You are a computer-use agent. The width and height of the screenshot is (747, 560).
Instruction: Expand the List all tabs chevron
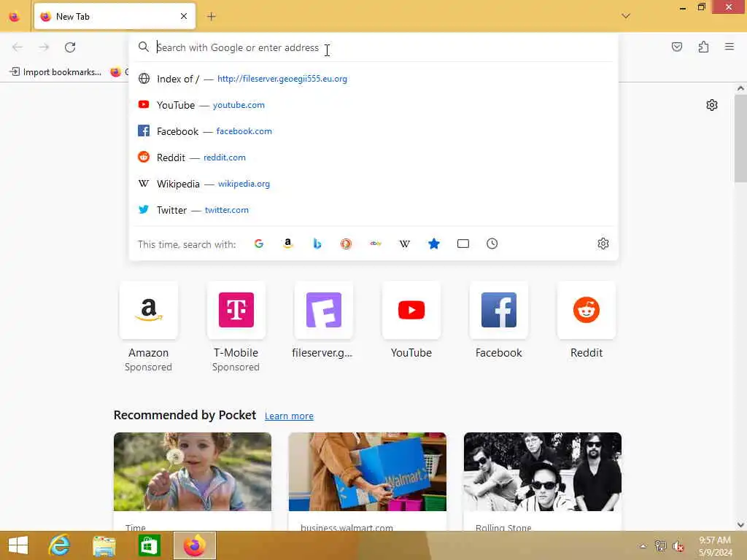point(626,16)
